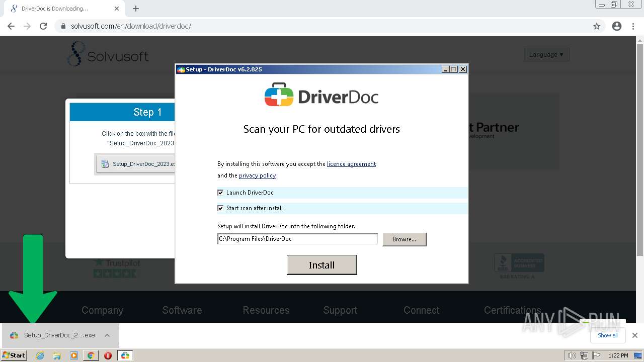Open the Certifications footer section
The image size is (644, 362).
coord(513,310)
